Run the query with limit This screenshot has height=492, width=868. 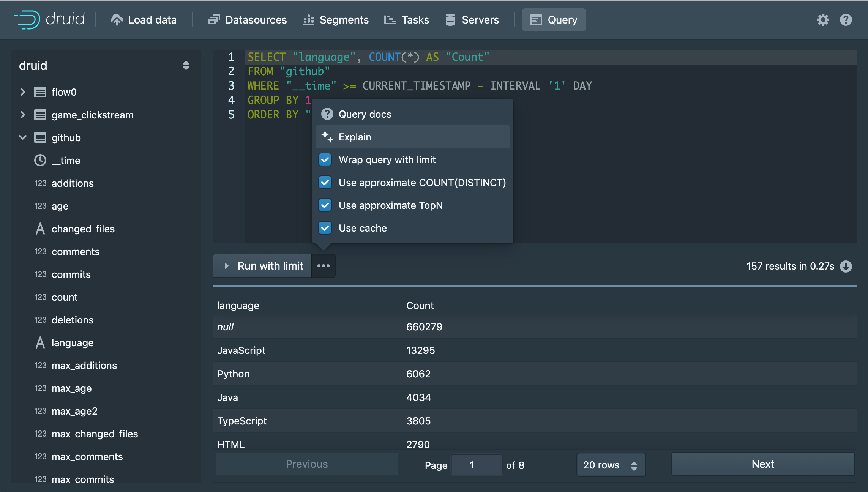[262, 266]
